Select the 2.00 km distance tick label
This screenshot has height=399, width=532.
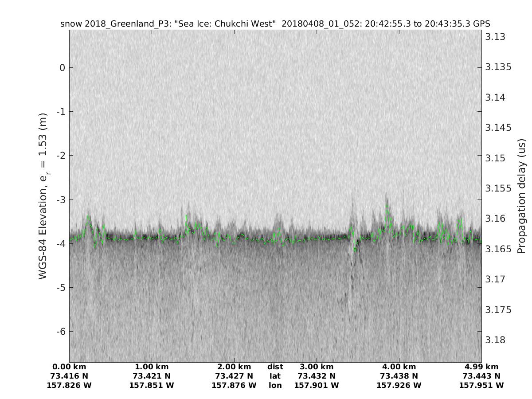coord(234,367)
